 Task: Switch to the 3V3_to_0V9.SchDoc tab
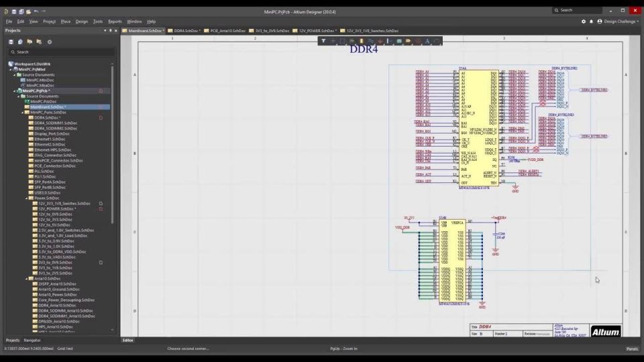point(269,31)
